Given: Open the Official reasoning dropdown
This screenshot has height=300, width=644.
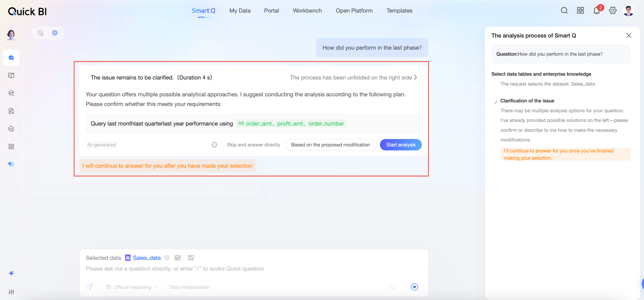Looking at the screenshot, I should [x=132, y=287].
